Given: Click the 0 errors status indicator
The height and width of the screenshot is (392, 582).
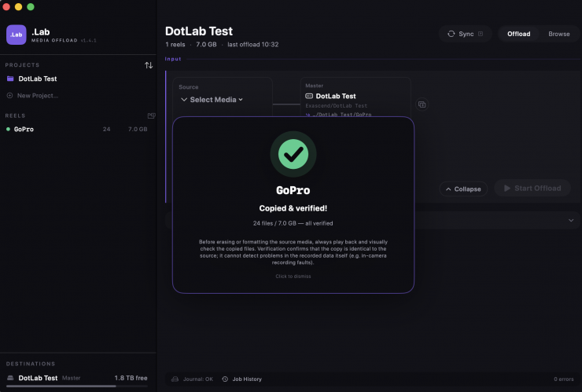Looking at the screenshot, I should [x=563, y=379].
